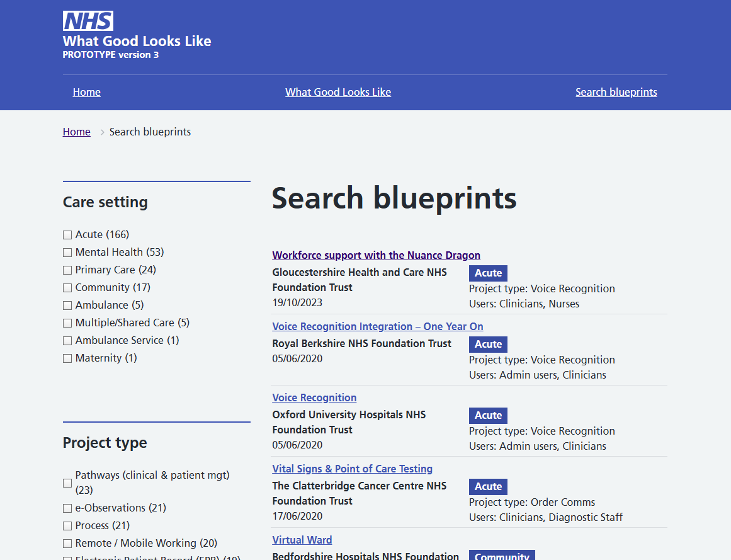The height and width of the screenshot is (560, 731).
Task: Check the Pathways project type checkbox
Action: pos(67,483)
